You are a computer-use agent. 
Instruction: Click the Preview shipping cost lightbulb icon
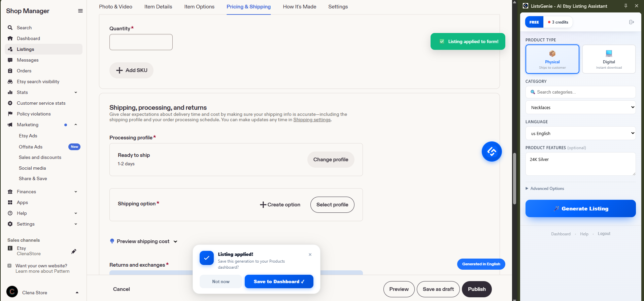pyautogui.click(x=112, y=241)
